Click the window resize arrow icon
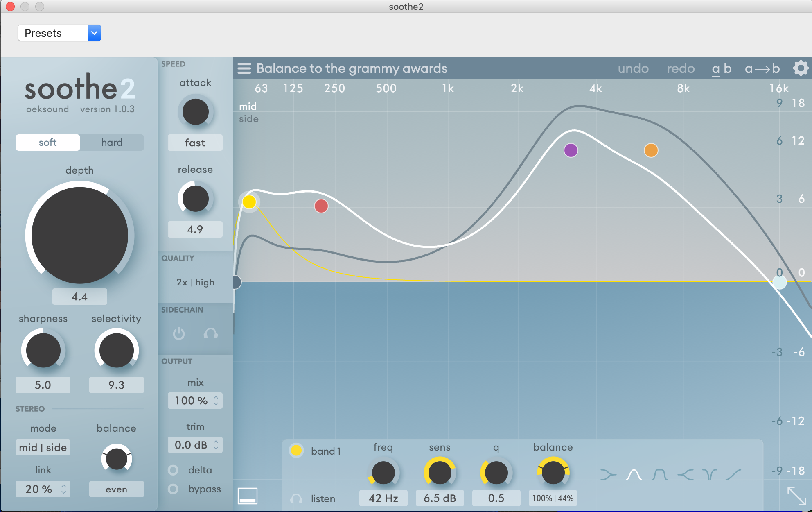 796,496
